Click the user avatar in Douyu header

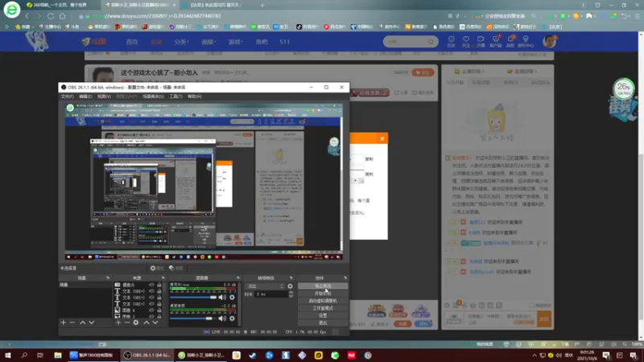point(549,41)
